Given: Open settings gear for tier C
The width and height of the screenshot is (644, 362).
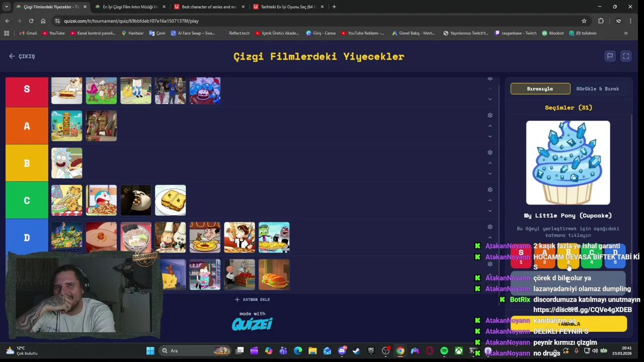Looking at the screenshot, I should pos(490,190).
